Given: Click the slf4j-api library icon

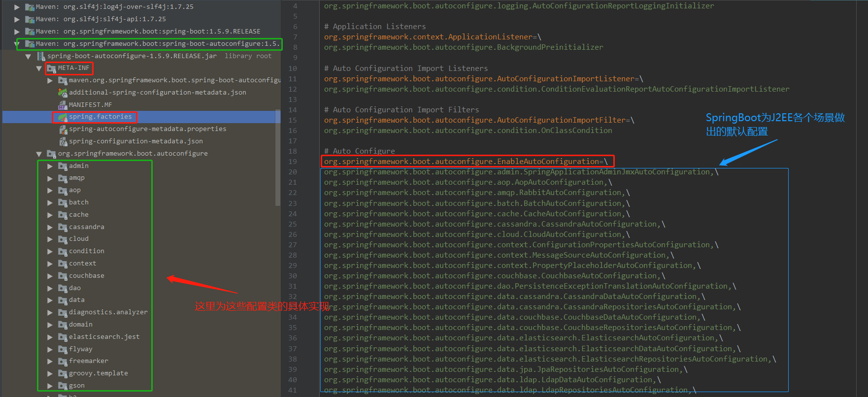Looking at the screenshot, I should coord(30,19).
